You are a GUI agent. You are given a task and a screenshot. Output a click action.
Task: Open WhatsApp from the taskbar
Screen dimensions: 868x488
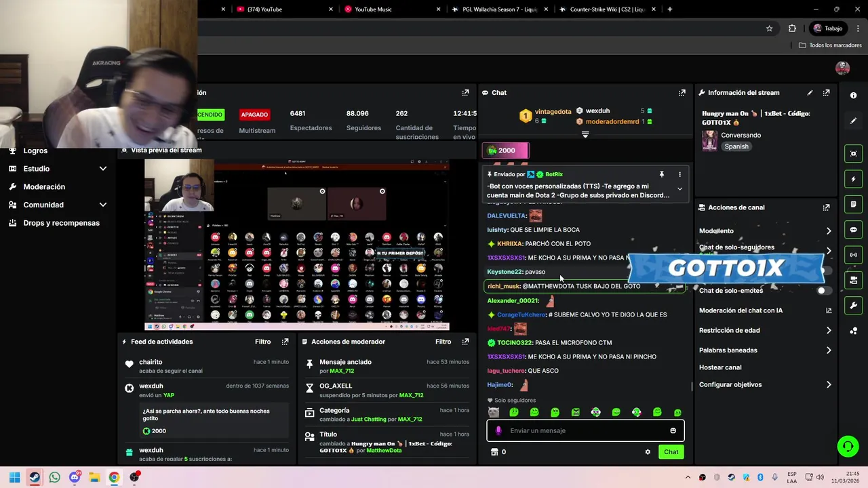[x=54, y=477]
